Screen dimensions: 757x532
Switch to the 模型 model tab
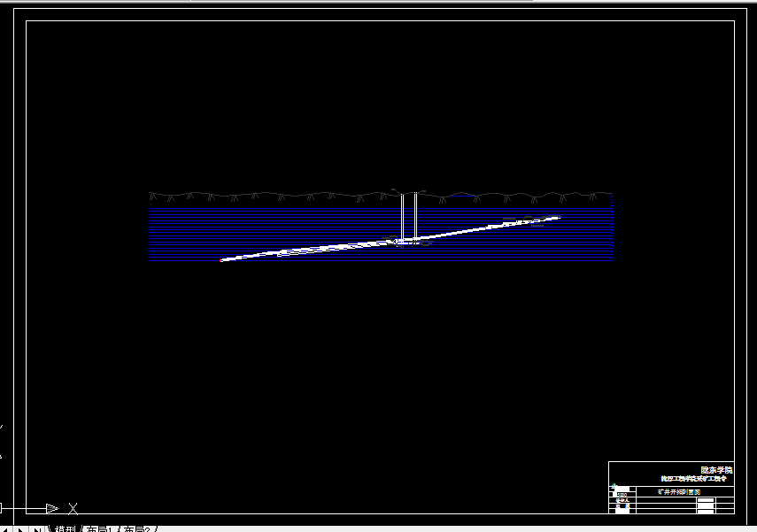click(66, 529)
